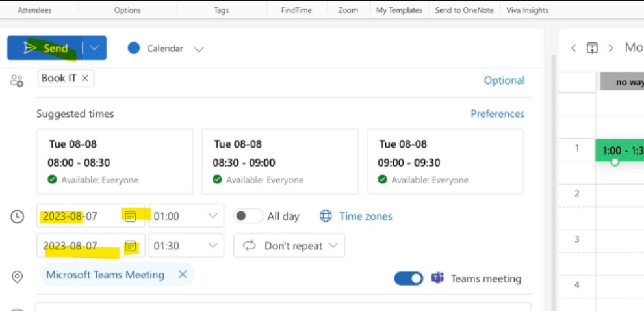Disable the Teams meeting toggle
The height and width of the screenshot is (311, 644).
tap(408, 278)
